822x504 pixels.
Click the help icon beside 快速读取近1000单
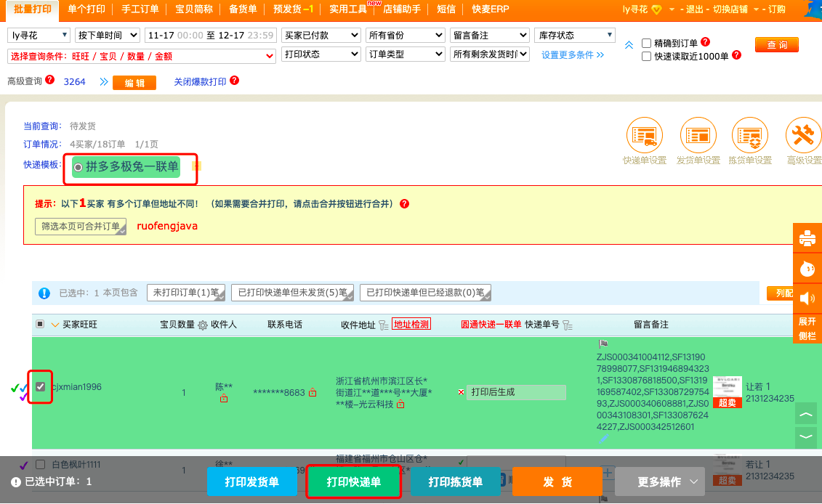click(736, 55)
